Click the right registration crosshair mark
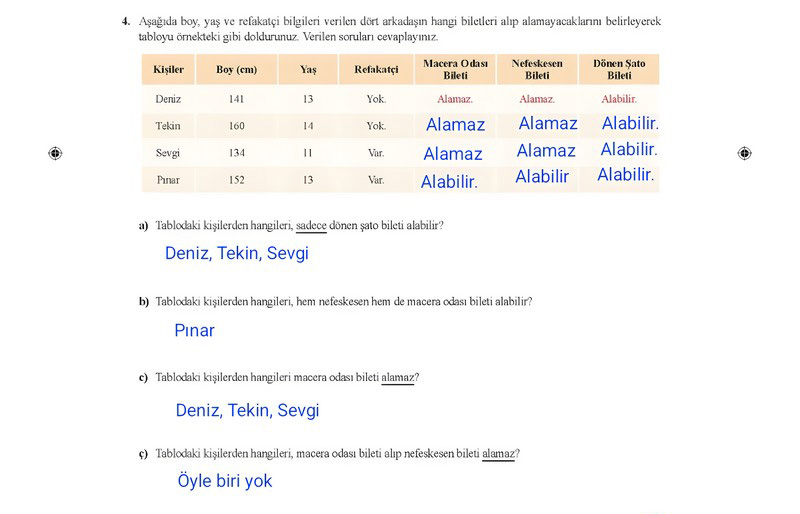 pyautogui.click(x=744, y=153)
